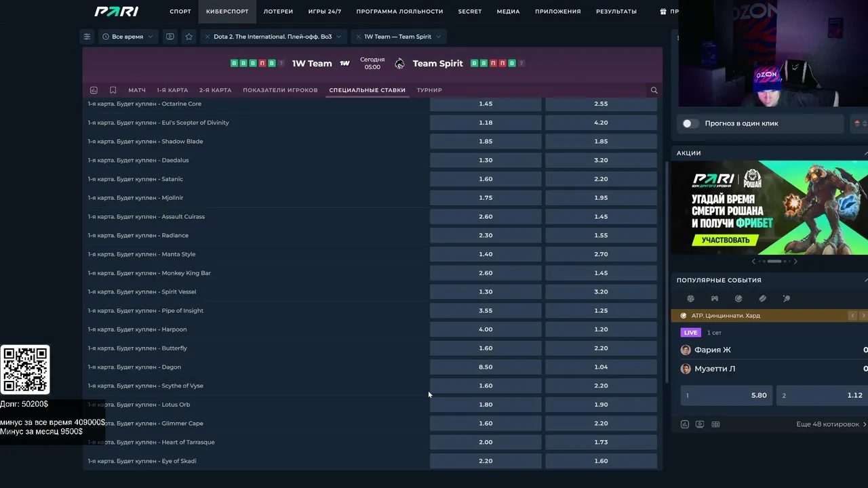Click the УЧАСТВОВАТЬ button on Roshan banner
Screen dimensions: 868x488
point(726,240)
